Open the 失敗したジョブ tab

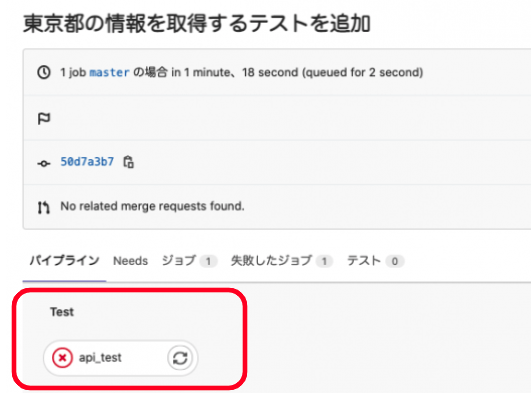[282, 261]
